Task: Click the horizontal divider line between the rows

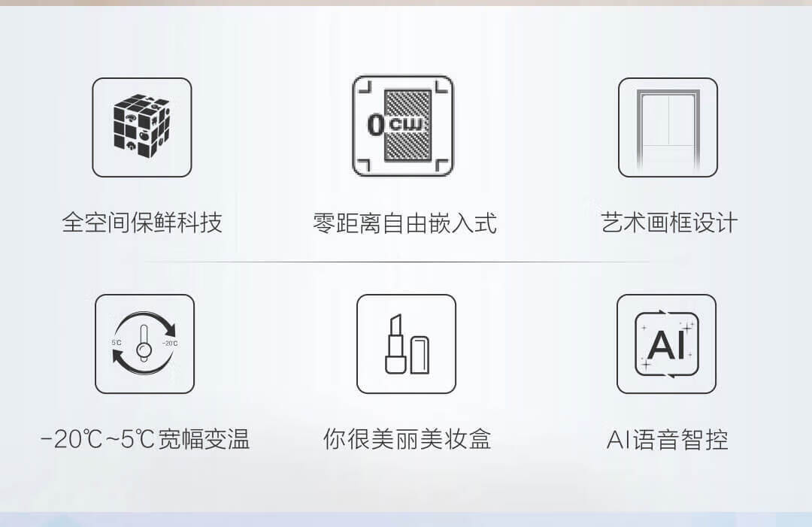Action: click(x=397, y=262)
